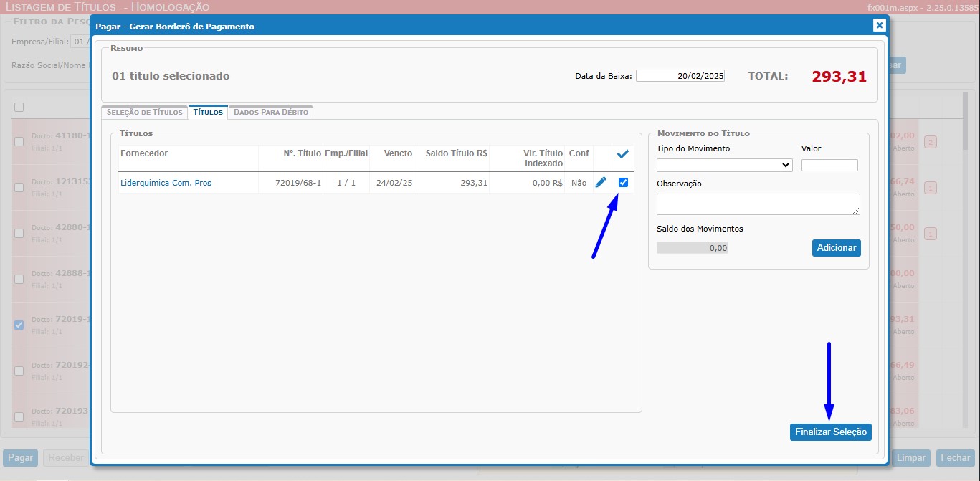Click the Pagar button at bottom left

coord(21,457)
